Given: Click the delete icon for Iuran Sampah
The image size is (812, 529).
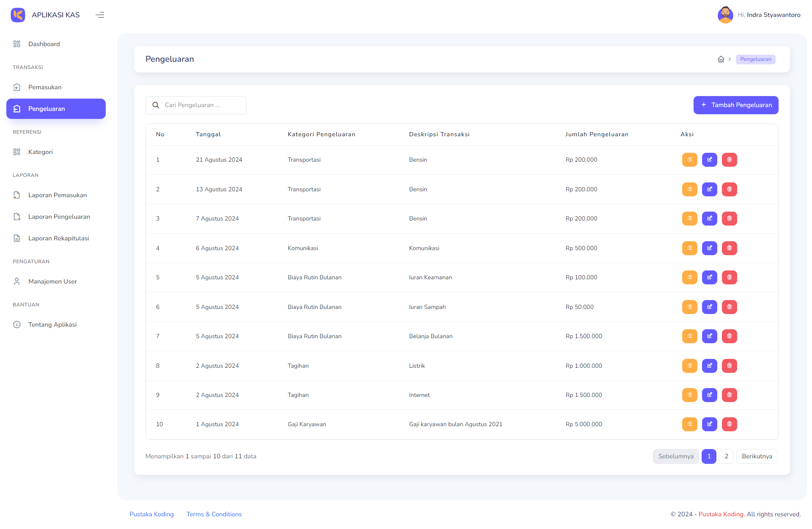Looking at the screenshot, I should click(729, 307).
